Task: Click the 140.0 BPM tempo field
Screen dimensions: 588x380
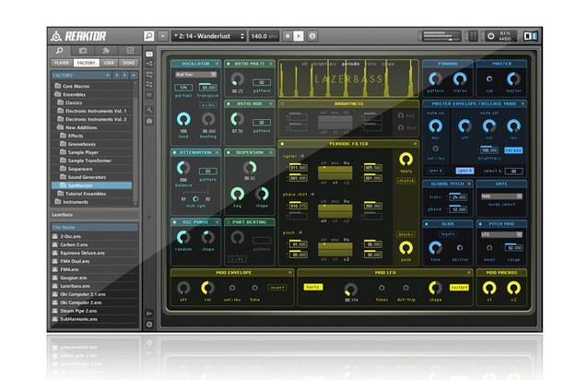Action: pyautogui.click(x=264, y=36)
